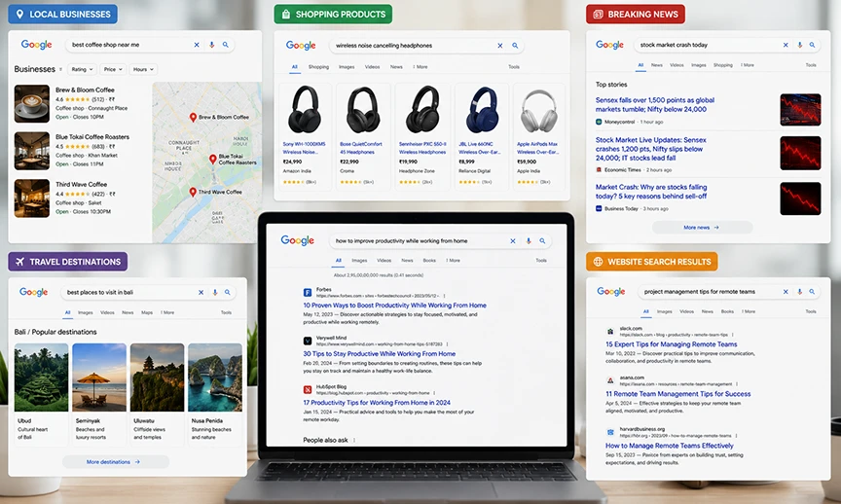Open the Rating filter dropdown
Image resolution: width=841 pixels, height=504 pixels.
point(83,69)
